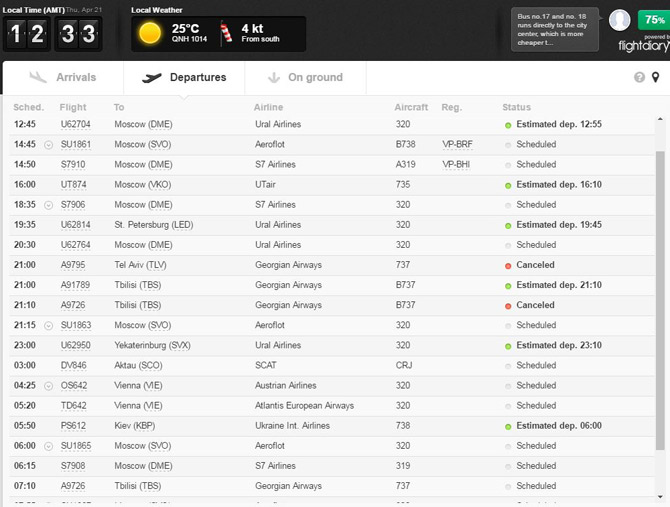Expand the OS642 04:25 flight row
Viewport: 670px width, 507px height.
pyautogui.click(x=49, y=386)
